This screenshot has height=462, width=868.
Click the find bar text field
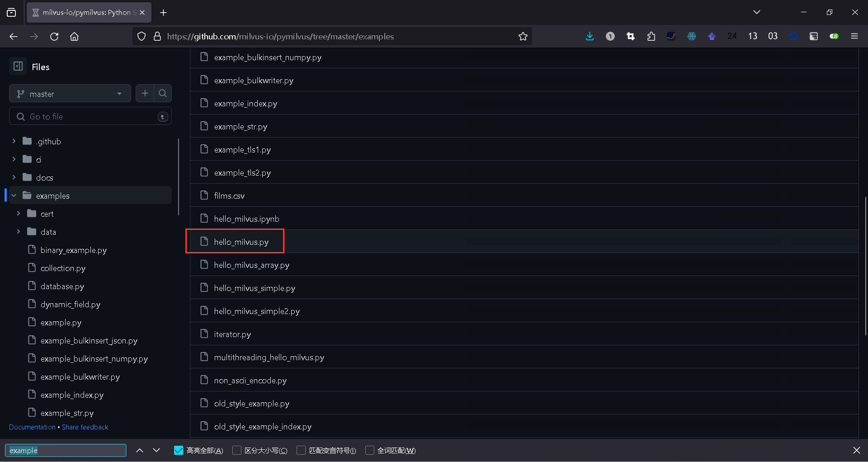(66, 450)
